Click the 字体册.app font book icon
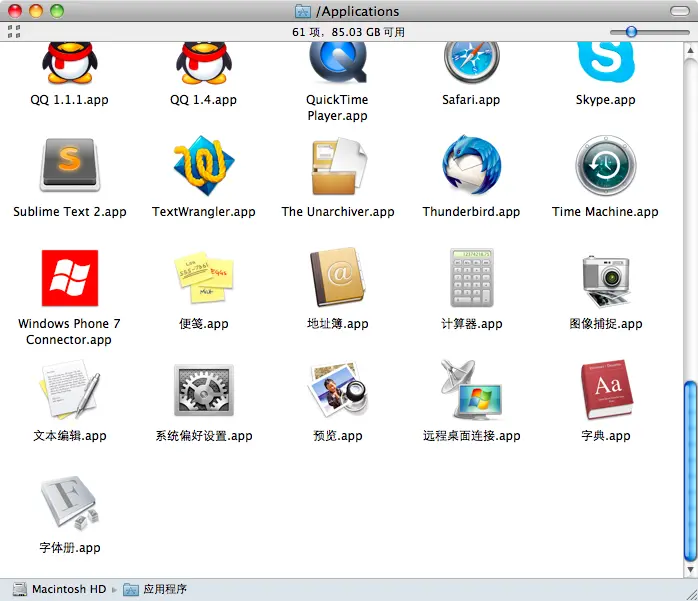 (x=70, y=502)
